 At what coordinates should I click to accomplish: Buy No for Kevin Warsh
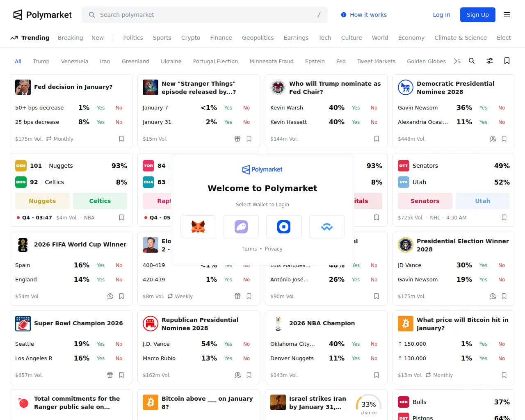374,108
